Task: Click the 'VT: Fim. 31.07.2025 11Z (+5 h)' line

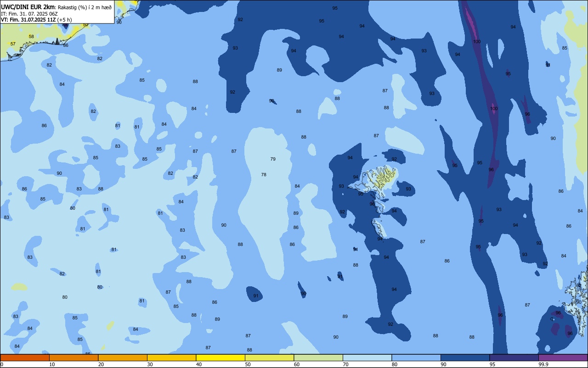Action: [x=36, y=20]
